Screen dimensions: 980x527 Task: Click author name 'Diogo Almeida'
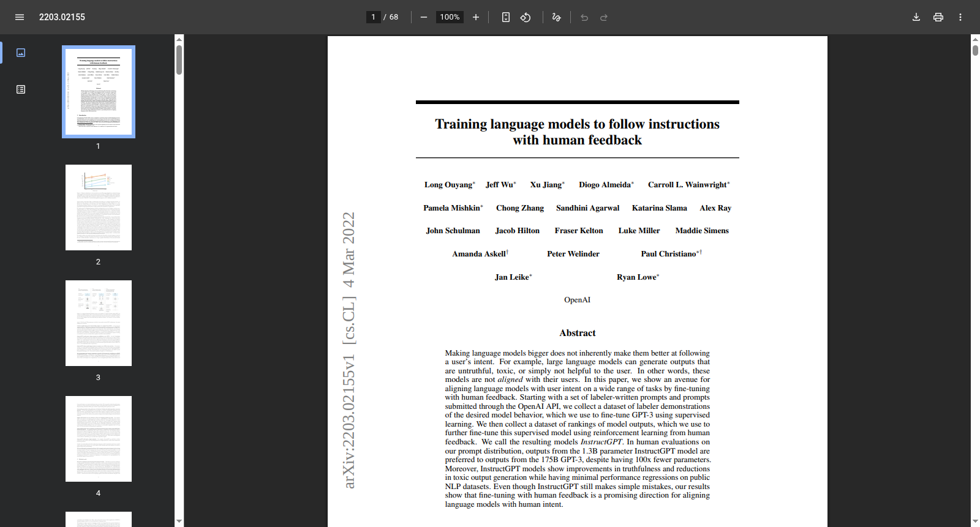(605, 185)
